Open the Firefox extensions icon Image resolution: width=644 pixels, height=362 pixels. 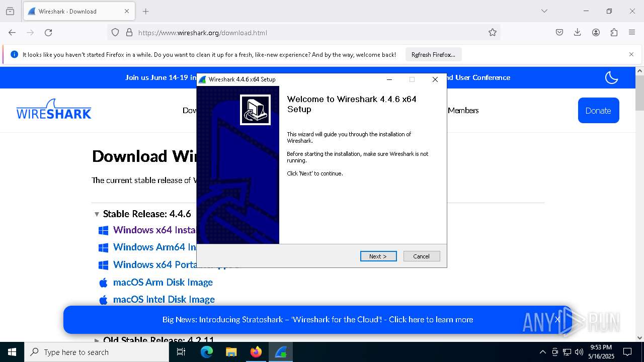614,32
